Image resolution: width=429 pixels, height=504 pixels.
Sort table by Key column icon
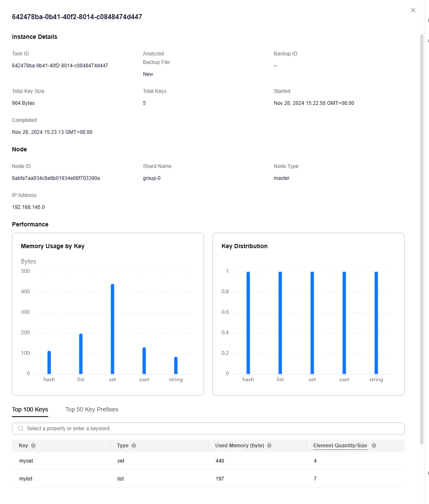coord(33,446)
